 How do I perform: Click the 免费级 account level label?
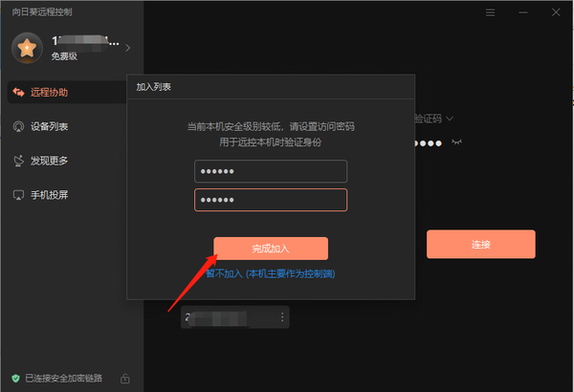(x=64, y=56)
